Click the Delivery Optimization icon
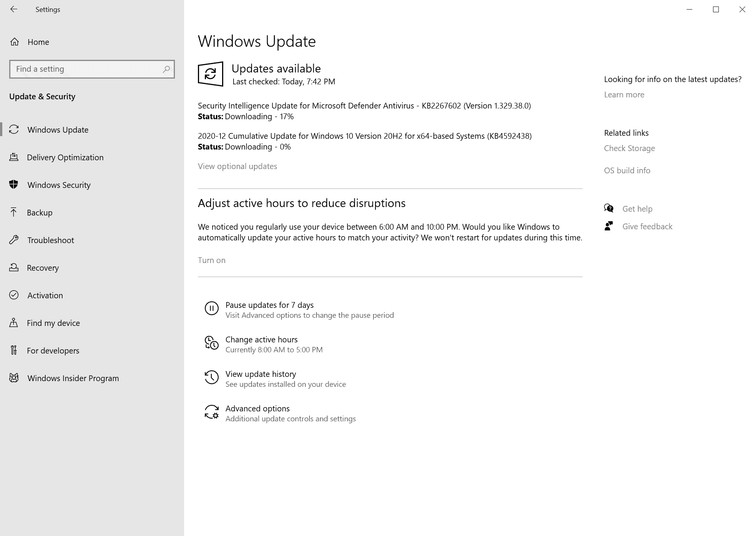The width and height of the screenshot is (756, 536). [14, 157]
